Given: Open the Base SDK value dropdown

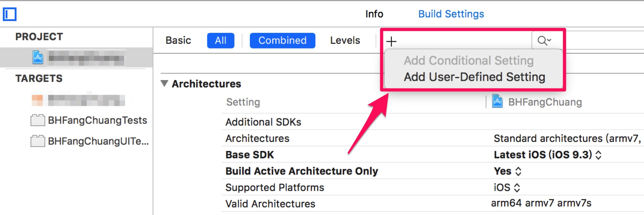Looking at the screenshot, I should [547, 155].
